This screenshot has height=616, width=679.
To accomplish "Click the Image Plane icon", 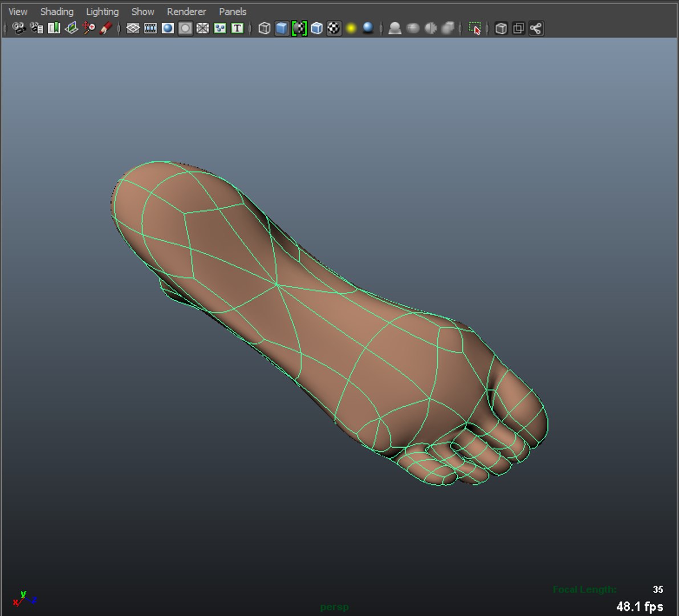I will click(71, 29).
